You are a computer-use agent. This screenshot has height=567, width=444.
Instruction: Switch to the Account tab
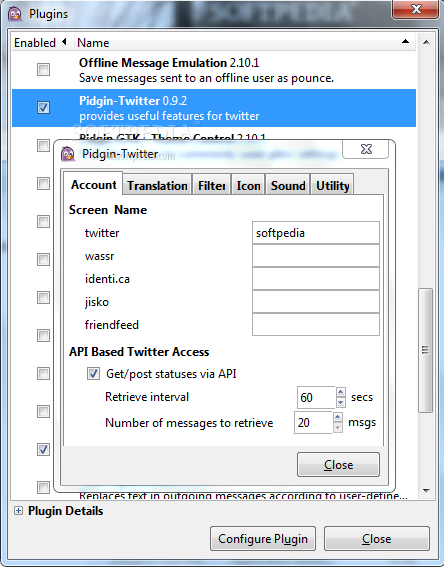point(93,185)
